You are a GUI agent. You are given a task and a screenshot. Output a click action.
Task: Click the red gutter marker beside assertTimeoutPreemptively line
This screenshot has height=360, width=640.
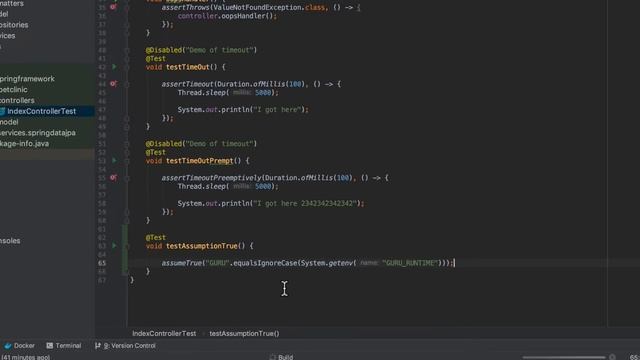(x=113, y=178)
